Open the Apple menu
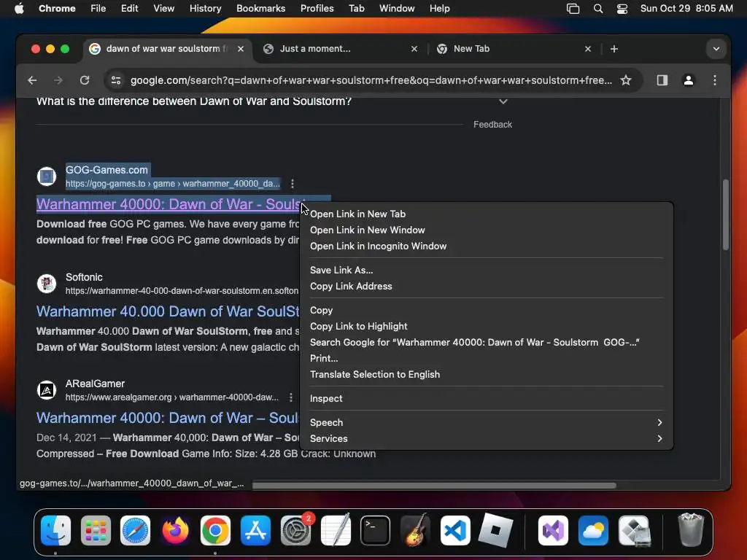 point(19,8)
